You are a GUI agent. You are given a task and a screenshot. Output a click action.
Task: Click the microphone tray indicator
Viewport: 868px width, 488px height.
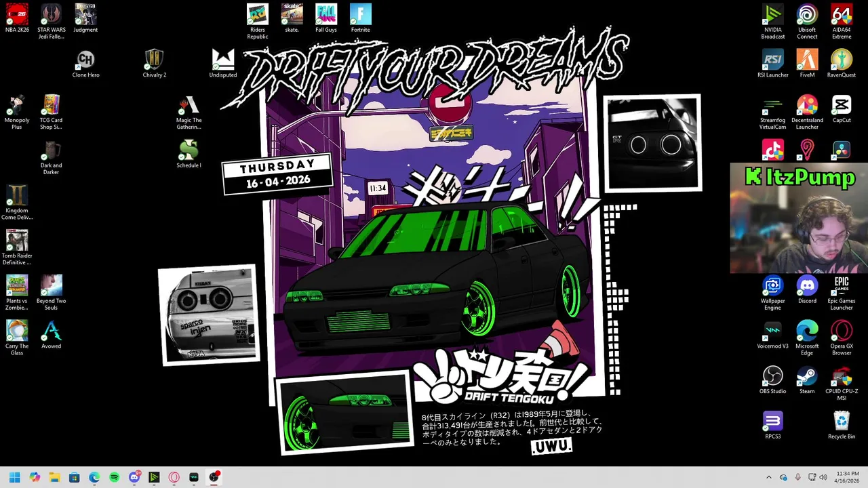797,477
